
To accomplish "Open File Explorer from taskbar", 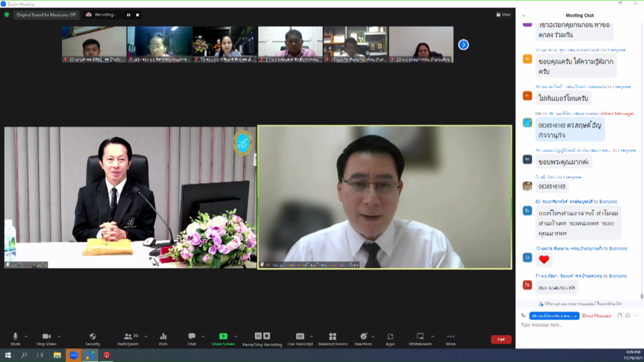I will pyautogui.click(x=57, y=355).
